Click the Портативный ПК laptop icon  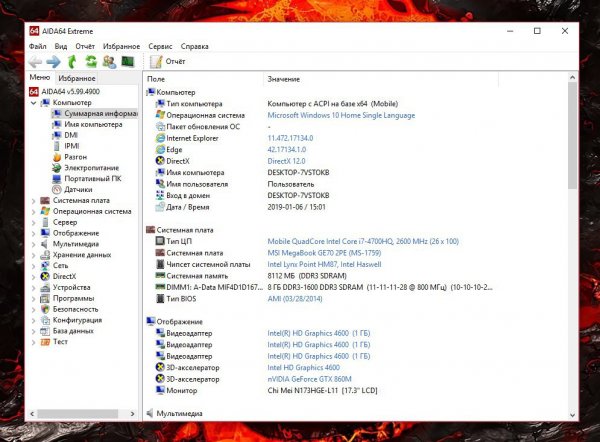(57, 179)
